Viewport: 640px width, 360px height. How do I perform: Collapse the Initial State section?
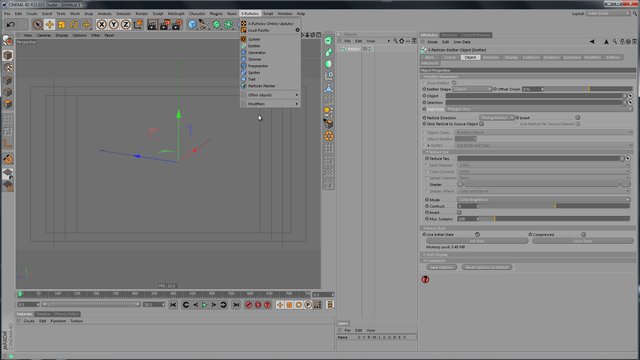[527, 228]
